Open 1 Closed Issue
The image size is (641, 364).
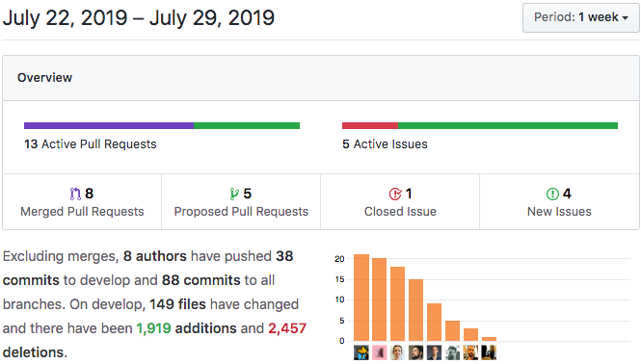click(x=400, y=202)
